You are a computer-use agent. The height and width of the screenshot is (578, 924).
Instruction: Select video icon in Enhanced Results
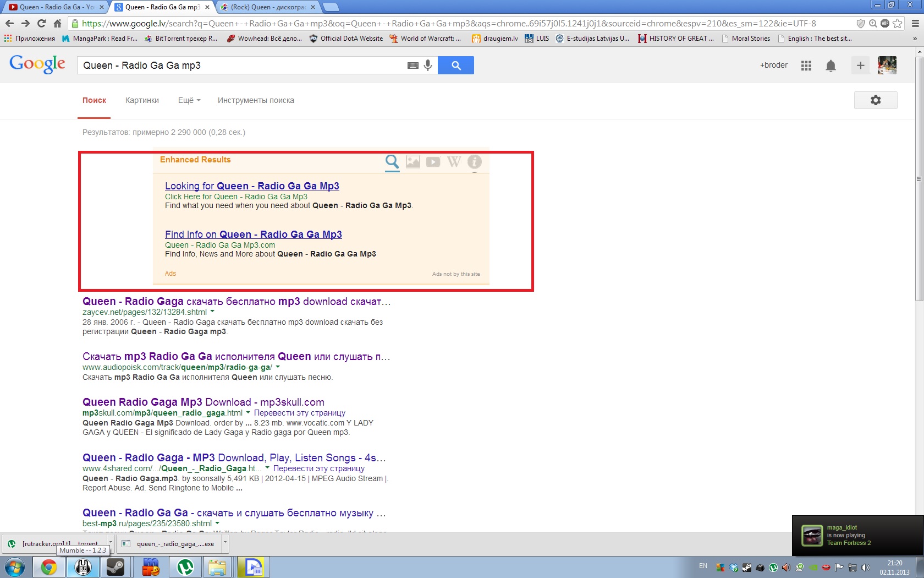click(433, 162)
